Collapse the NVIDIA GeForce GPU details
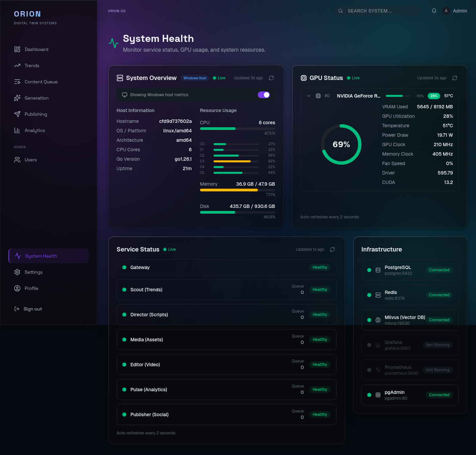Viewport: 476px width, 455px height. click(x=309, y=96)
